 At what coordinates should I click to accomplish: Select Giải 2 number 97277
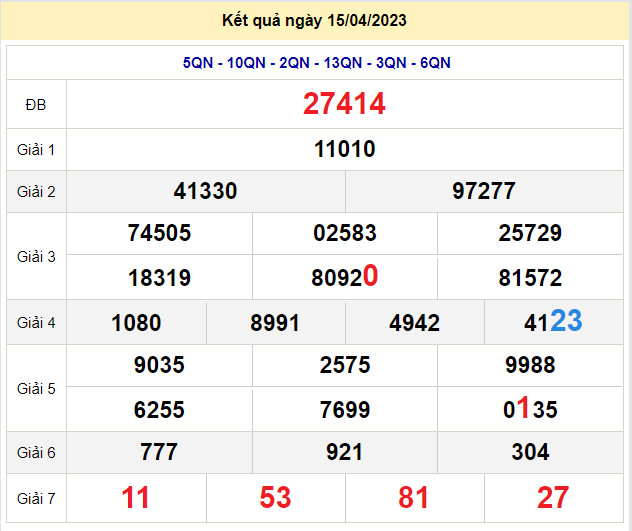tap(484, 191)
